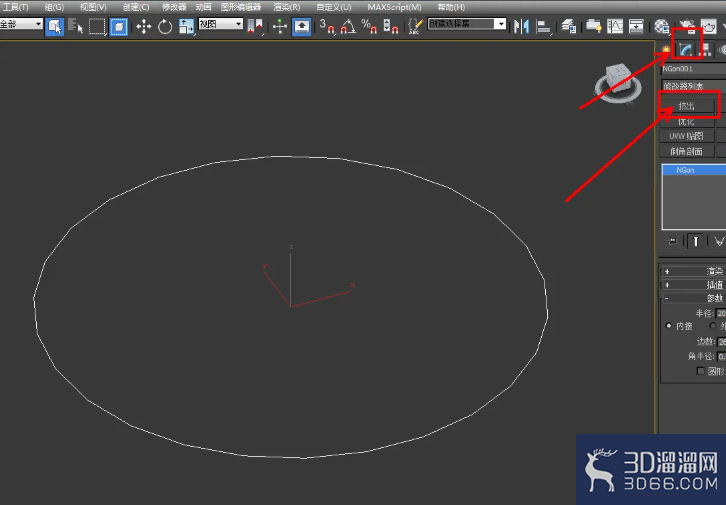Viewport: 726px width, 505px height.
Task: Toggle Keyboard Shortcut Override button
Action: tap(301, 26)
